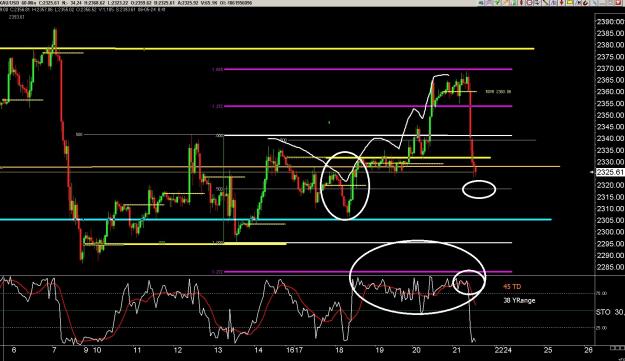Viewport: 625px width, 361px height.
Task: Click the 2310.00 price axis label
Action: tap(610, 208)
